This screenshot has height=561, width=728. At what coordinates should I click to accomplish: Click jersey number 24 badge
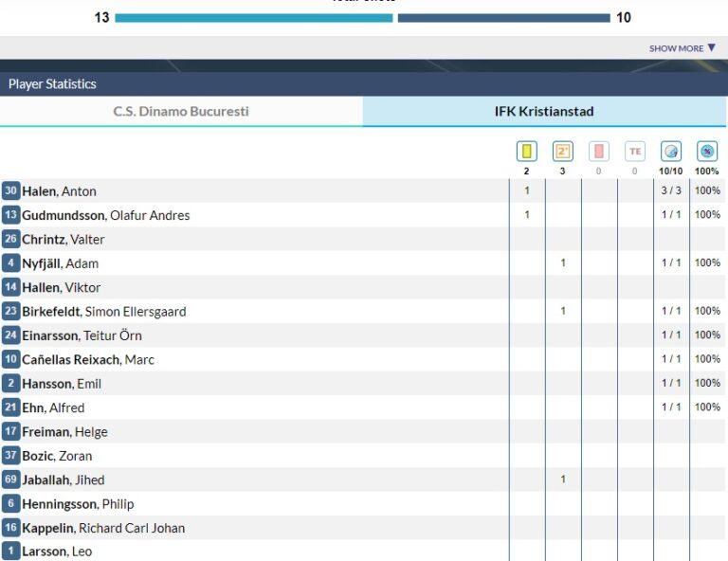tap(10, 335)
